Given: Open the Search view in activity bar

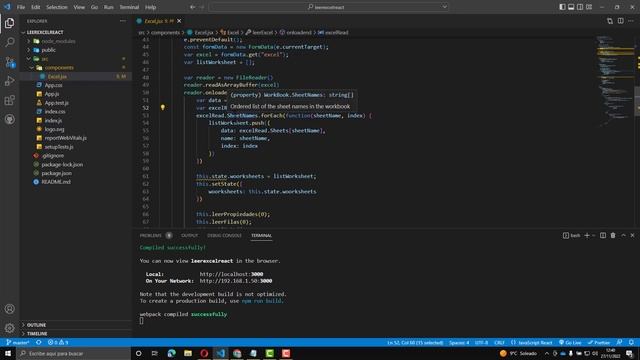Looking at the screenshot, I should click(x=9, y=42).
